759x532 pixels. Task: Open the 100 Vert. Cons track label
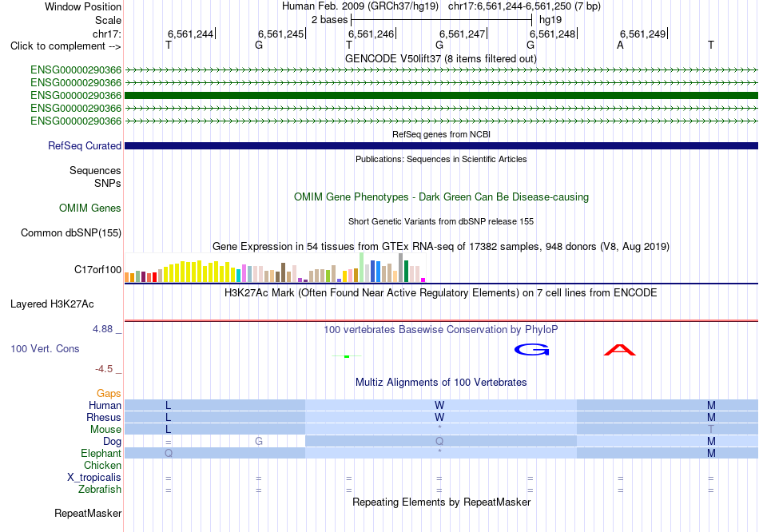click(x=45, y=348)
